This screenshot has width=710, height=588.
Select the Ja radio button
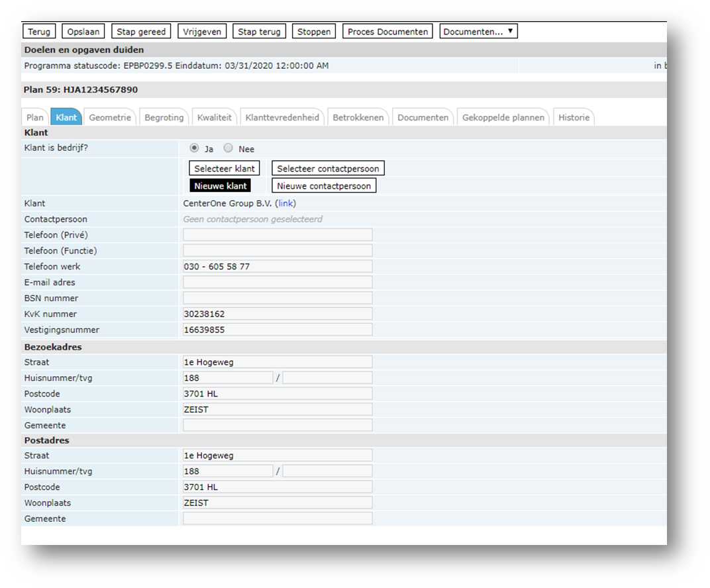click(x=194, y=148)
